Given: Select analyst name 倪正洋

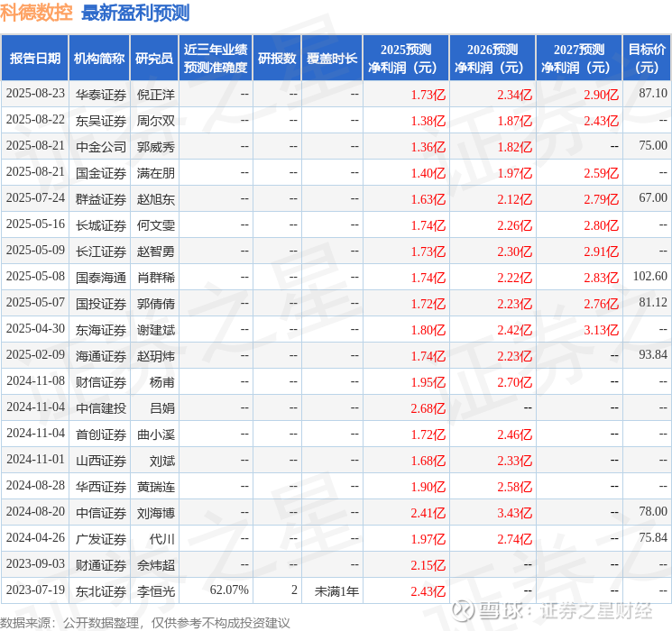Looking at the screenshot, I should pyautogui.click(x=155, y=95).
